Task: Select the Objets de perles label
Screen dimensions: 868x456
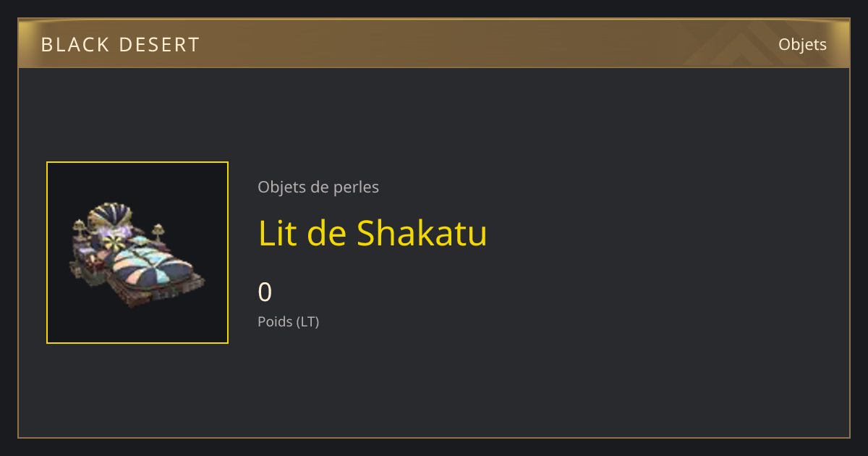Action: click(x=318, y=187)
